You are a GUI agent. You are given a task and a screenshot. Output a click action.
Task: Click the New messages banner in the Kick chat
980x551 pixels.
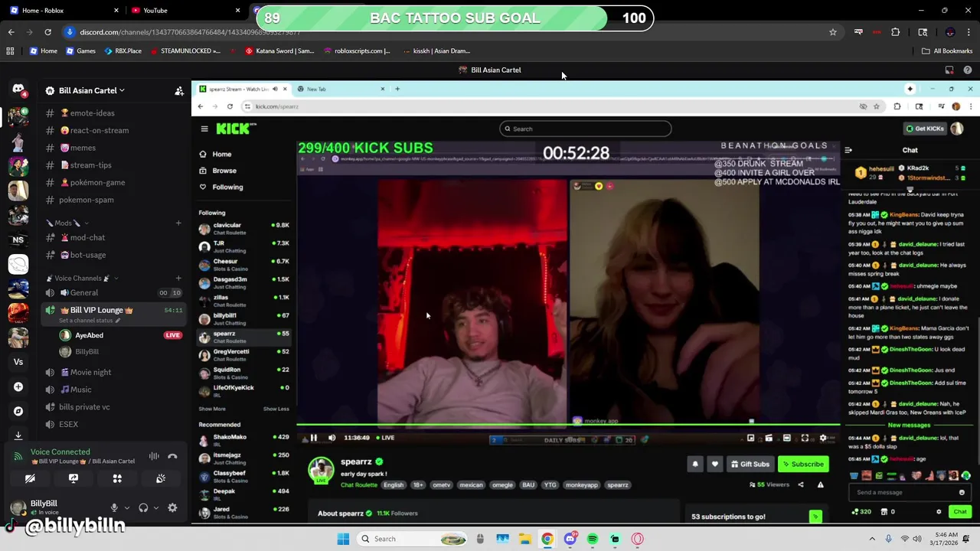pos(909,425)
